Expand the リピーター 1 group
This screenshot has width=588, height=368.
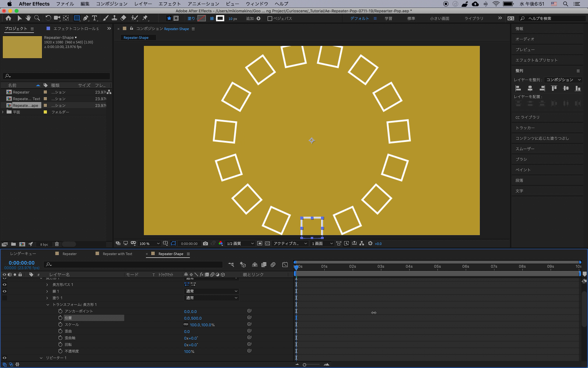point(41,358)
